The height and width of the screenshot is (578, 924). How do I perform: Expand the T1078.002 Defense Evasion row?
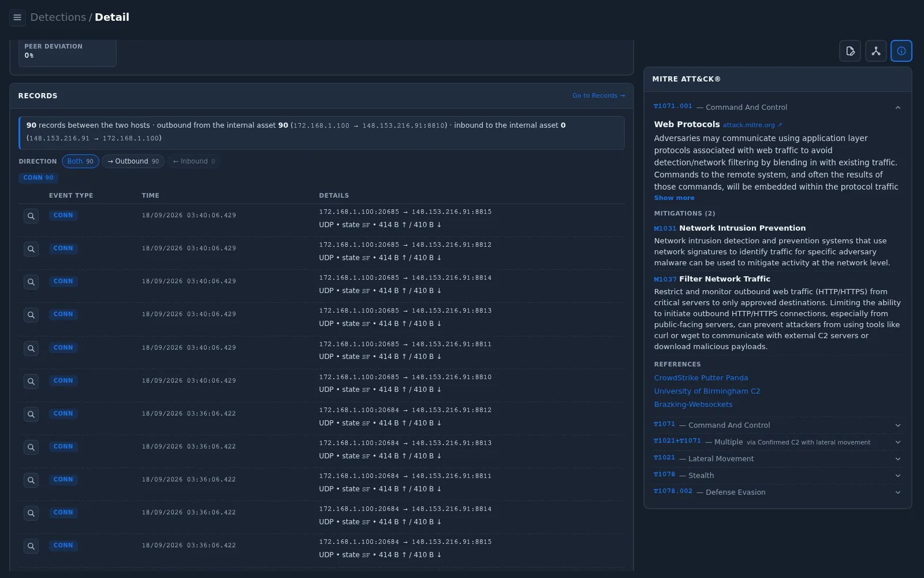(778, 492)
